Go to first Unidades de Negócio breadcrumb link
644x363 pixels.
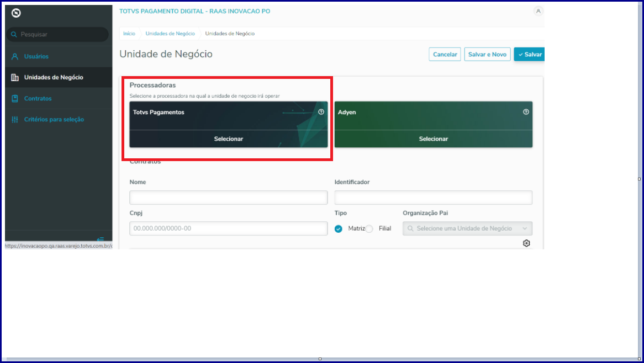pos(170,34)
